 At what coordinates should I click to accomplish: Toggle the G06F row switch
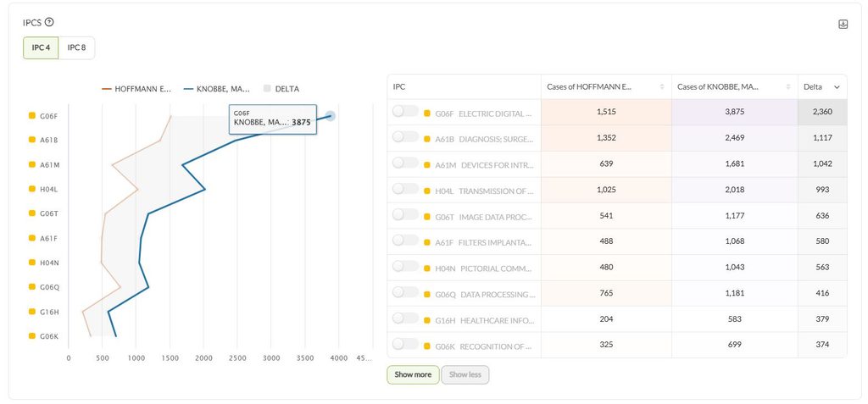point(405,111)
